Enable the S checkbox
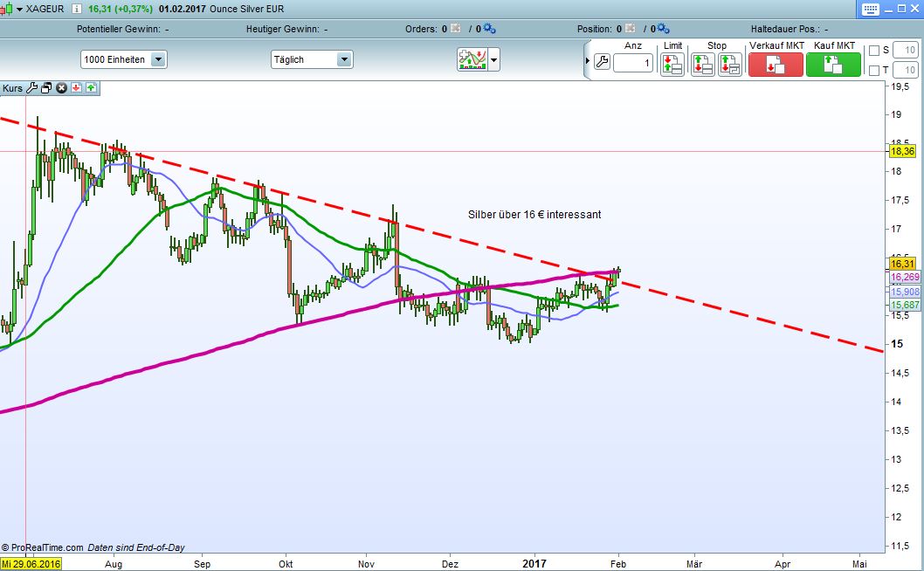This screenshot has height=571, width=924. click(875, 49)
